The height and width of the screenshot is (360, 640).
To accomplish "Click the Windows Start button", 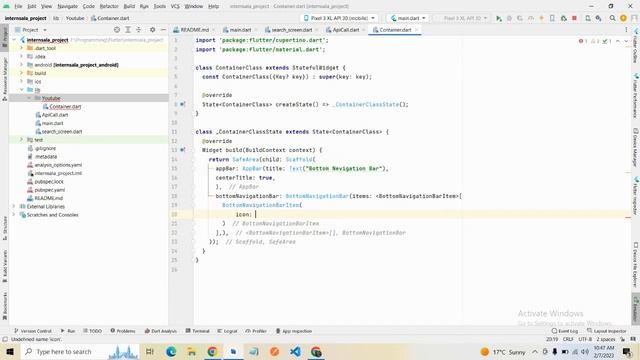I will point(10,351).
